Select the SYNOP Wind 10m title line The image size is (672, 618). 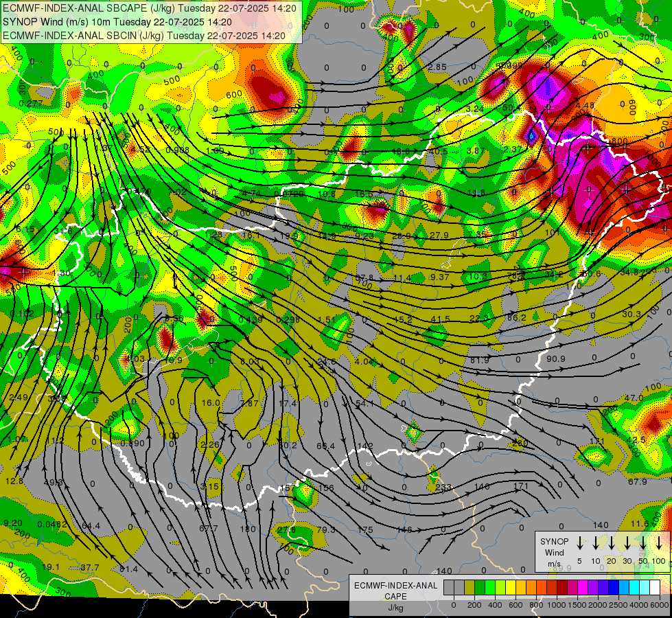pyautogui.click(x=117, y=22)
